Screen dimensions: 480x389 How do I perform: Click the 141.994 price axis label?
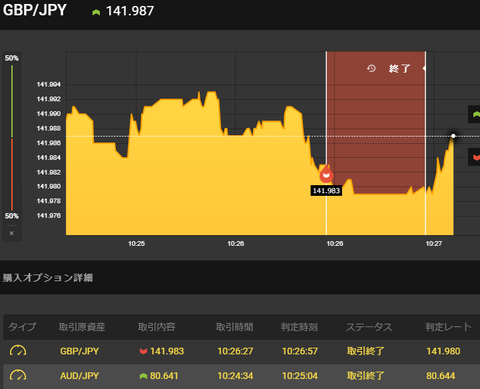click(x=49, y=85)
